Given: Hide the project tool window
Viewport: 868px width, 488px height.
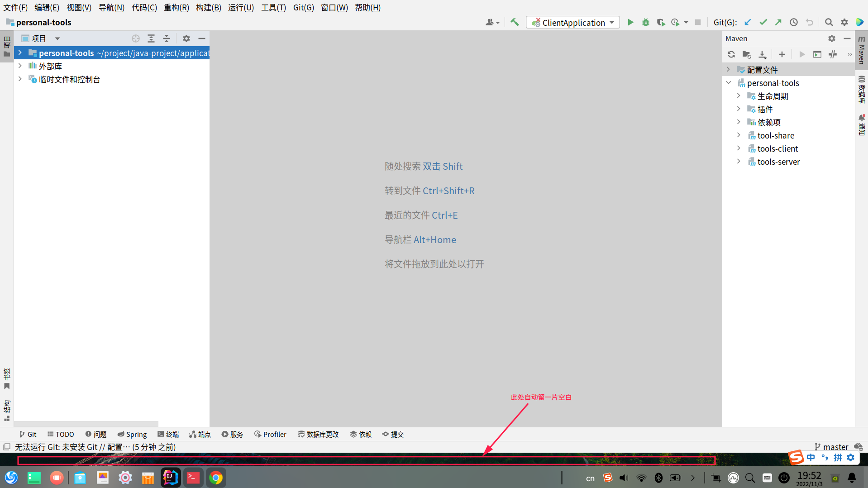Looking at the screenshot, I should pyautogui.click(x=202, y=38).
